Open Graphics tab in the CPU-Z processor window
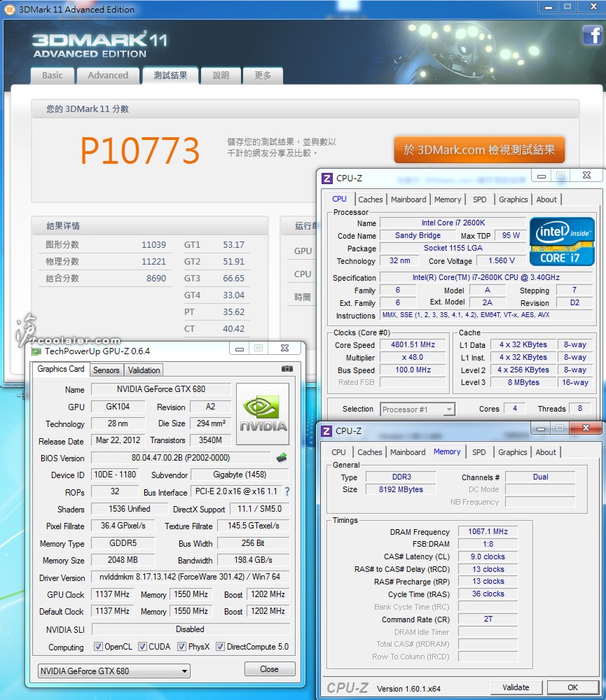Image resolution: width=606 pixels, height=700 pixels. coord(513,199)
